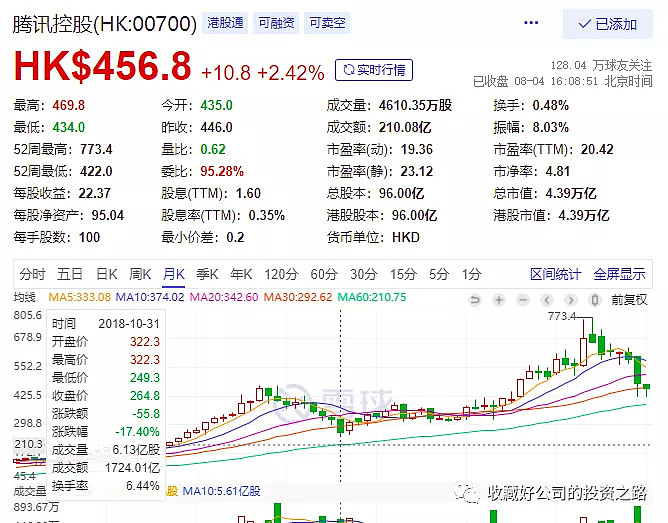Select the 月K chart tab
Viewport: 668px width, 523px height.
point(174,274)
